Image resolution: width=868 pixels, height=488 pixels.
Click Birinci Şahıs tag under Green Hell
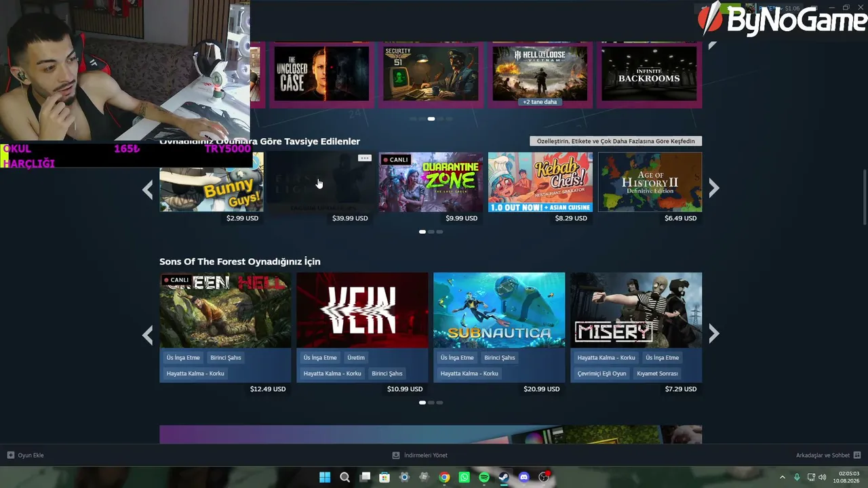point(226,358)
